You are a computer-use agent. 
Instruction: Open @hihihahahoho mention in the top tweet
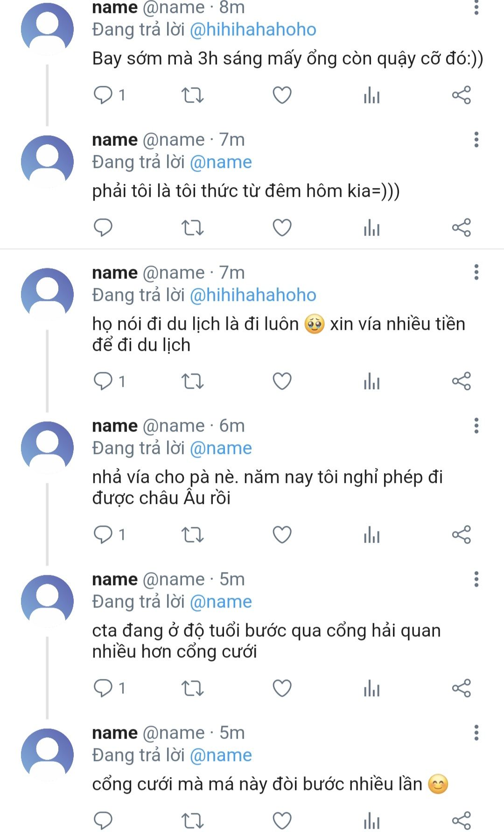click(x=253, y=30)
